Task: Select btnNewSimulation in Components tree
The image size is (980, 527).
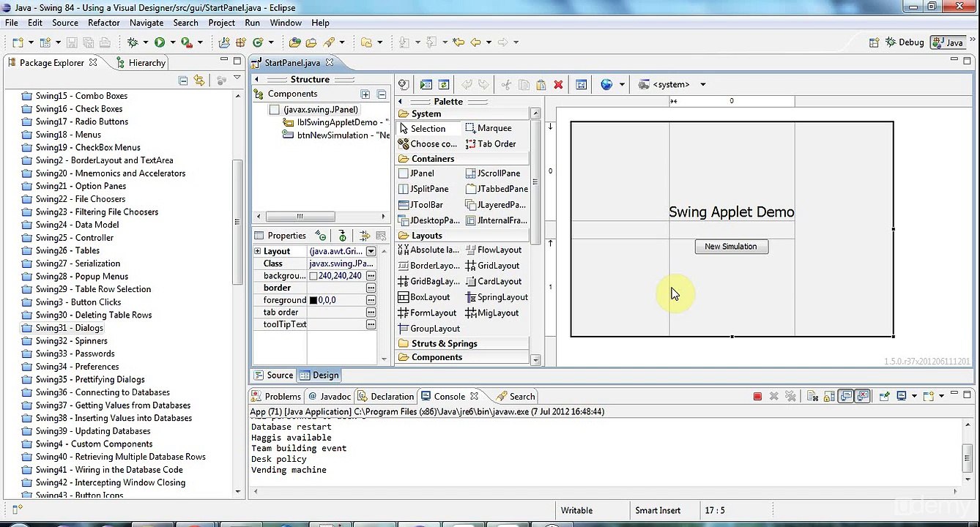Action: pyautogui.click(x=336, y=135)
